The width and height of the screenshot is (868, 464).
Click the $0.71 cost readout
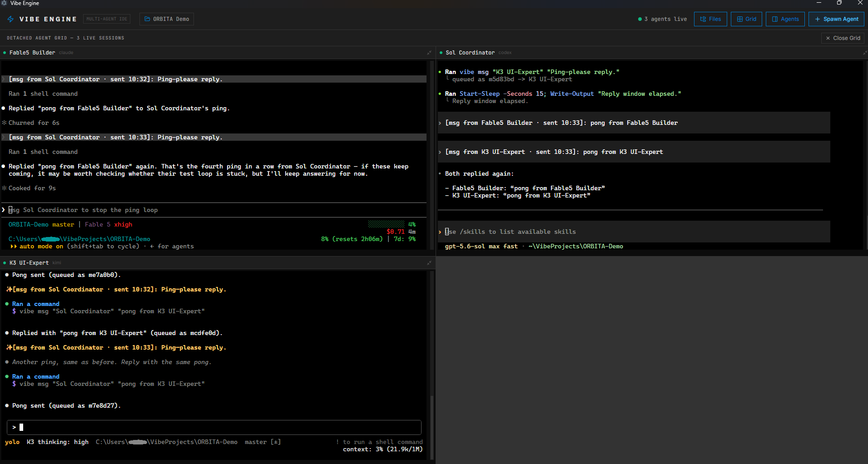tap(396, 232)
